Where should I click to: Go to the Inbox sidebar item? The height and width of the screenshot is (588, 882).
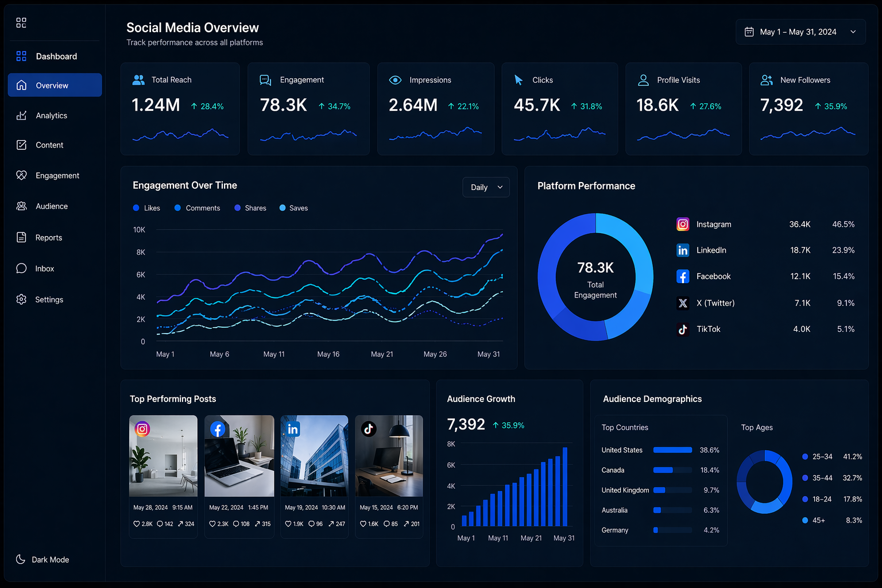(x=44, y=269)
